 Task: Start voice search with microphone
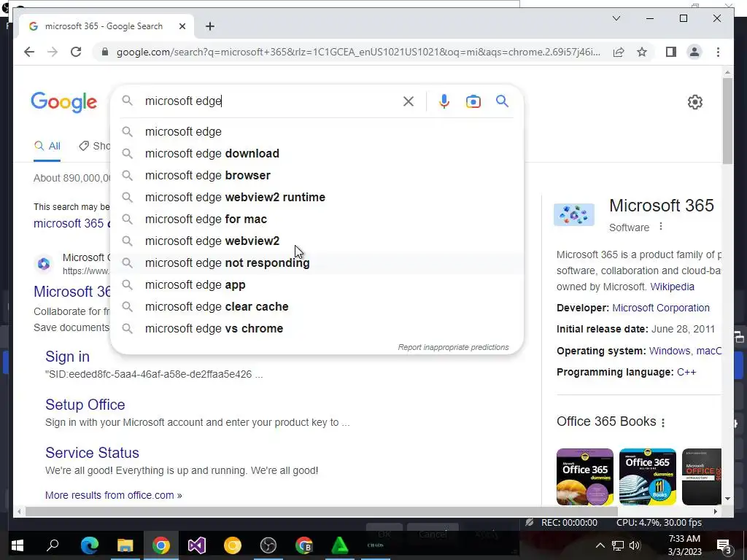click(444, 101)
